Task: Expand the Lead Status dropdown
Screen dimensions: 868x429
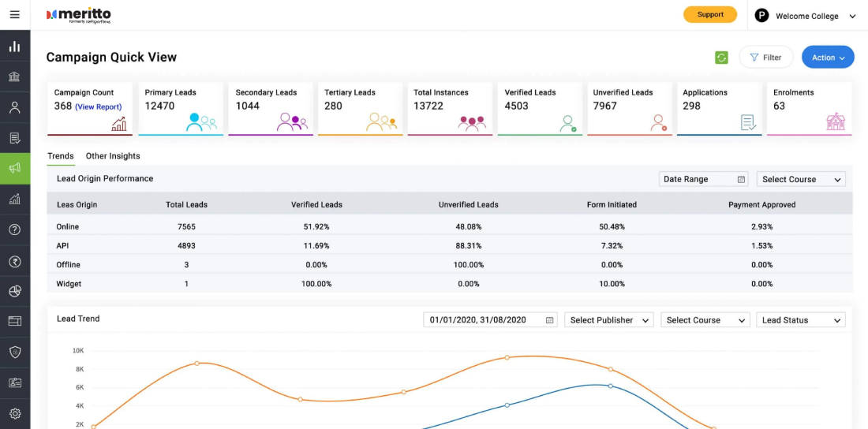Action: coord(801,320)
